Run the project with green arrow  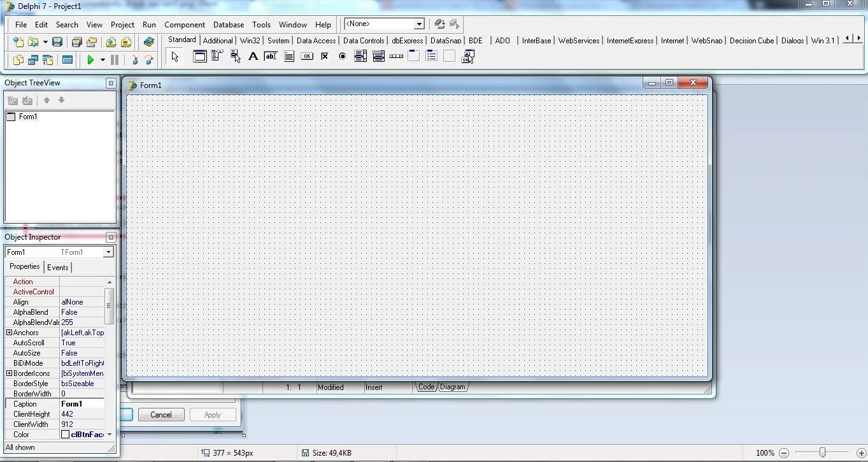[x=90, y=60]
